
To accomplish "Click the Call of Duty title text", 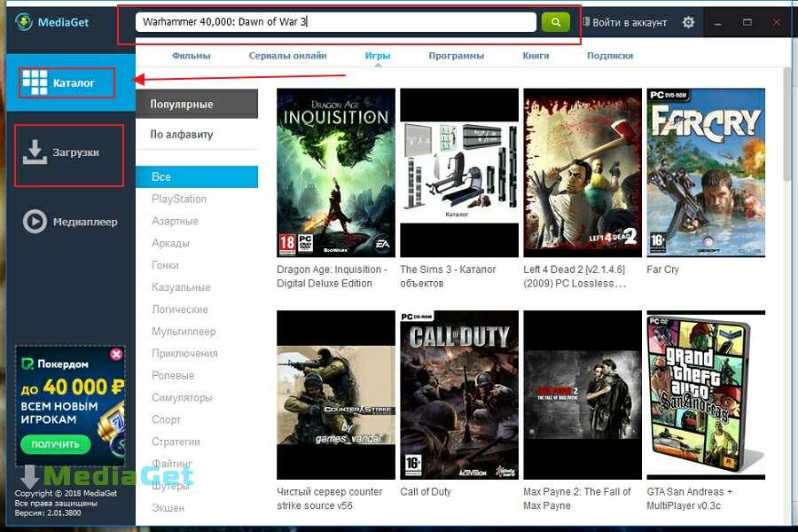I will (426, 492).
